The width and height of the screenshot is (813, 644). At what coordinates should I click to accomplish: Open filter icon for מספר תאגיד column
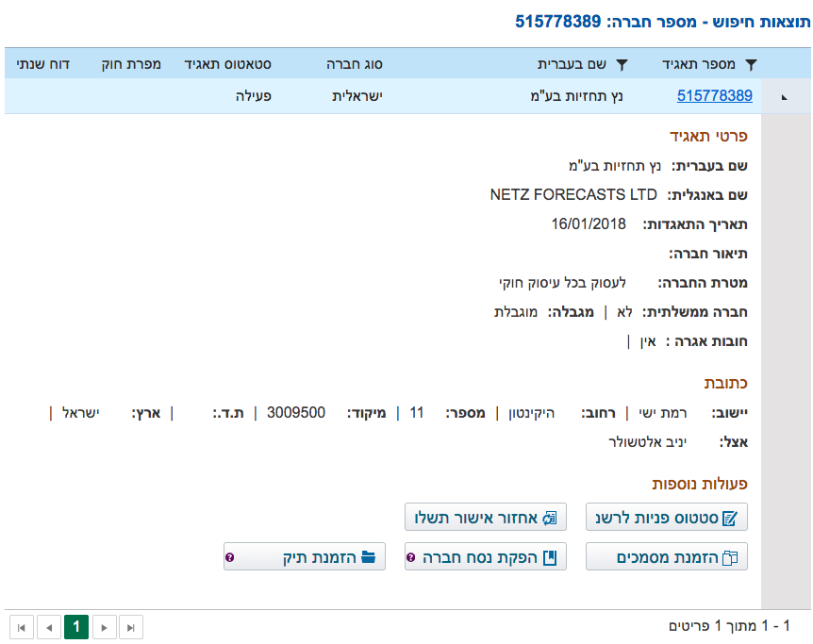(x=751, y=64)
